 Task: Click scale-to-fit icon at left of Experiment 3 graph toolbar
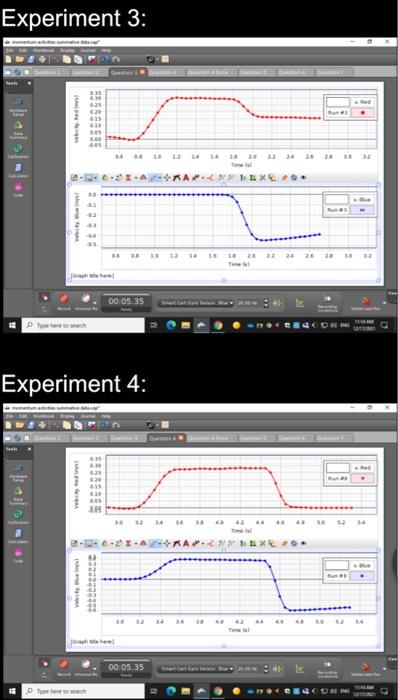point(75,178)
